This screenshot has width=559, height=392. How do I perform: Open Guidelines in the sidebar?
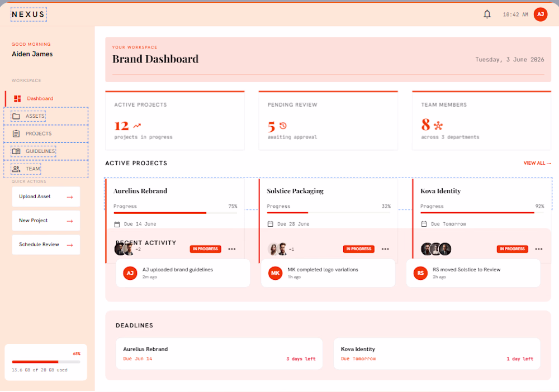coord(46,151)
